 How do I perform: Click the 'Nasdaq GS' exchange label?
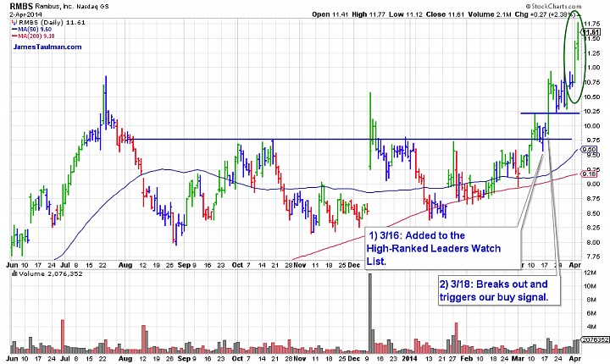[92, 7]
